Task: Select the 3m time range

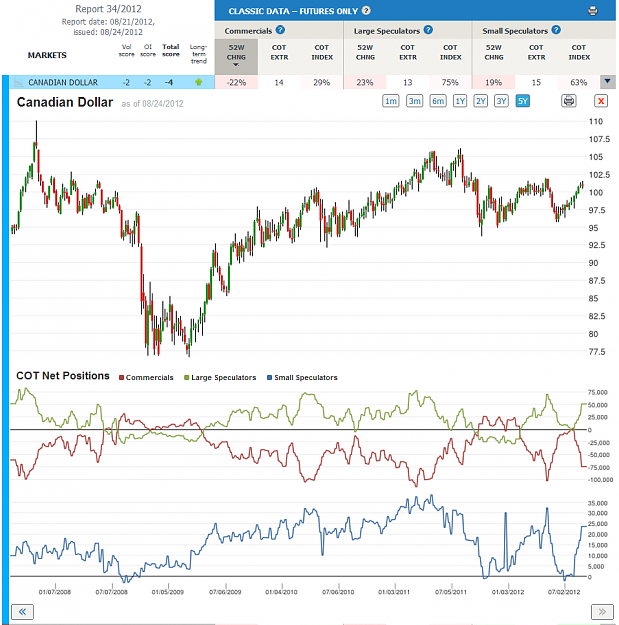Action: (x=414, y=101)
